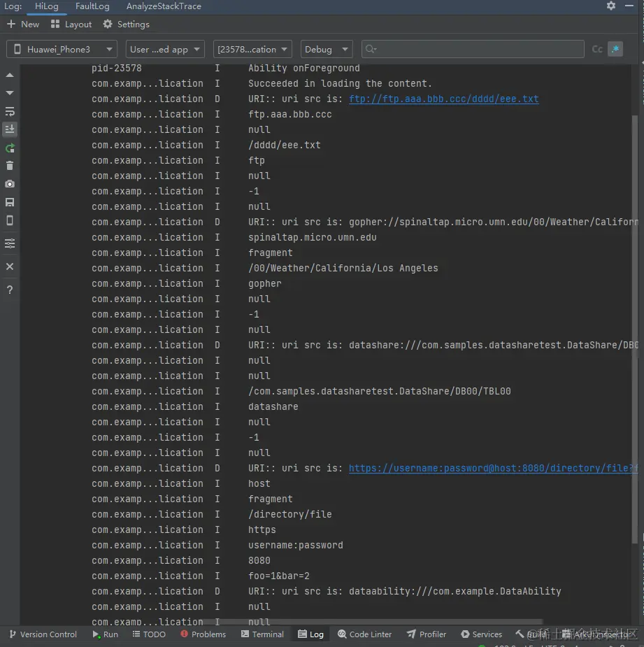
Task: Select the gopher:// URI src log line
Action: 443,222
